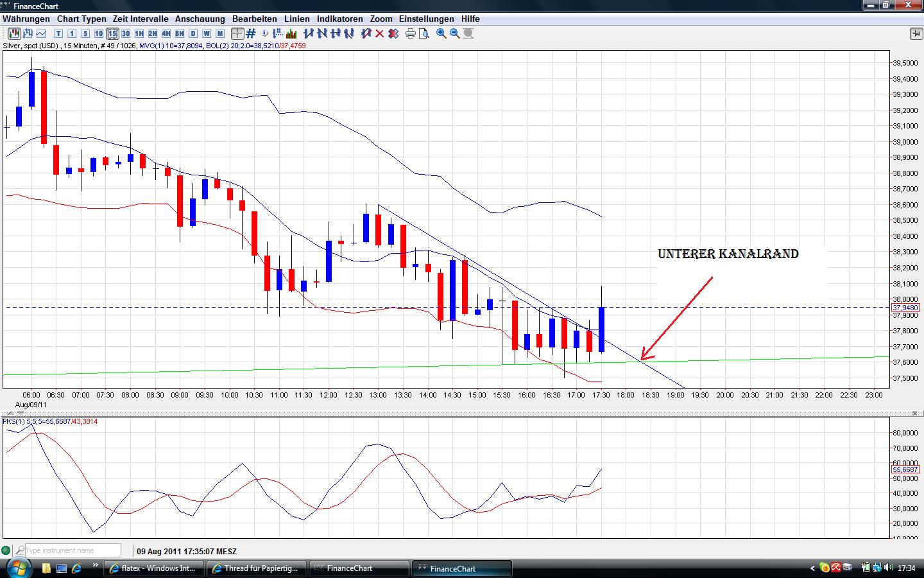Image resolution: width=924 pixels, height=578 pixels.
Task: Switch to the flatex Internet Explorer window
Action: 154,568
